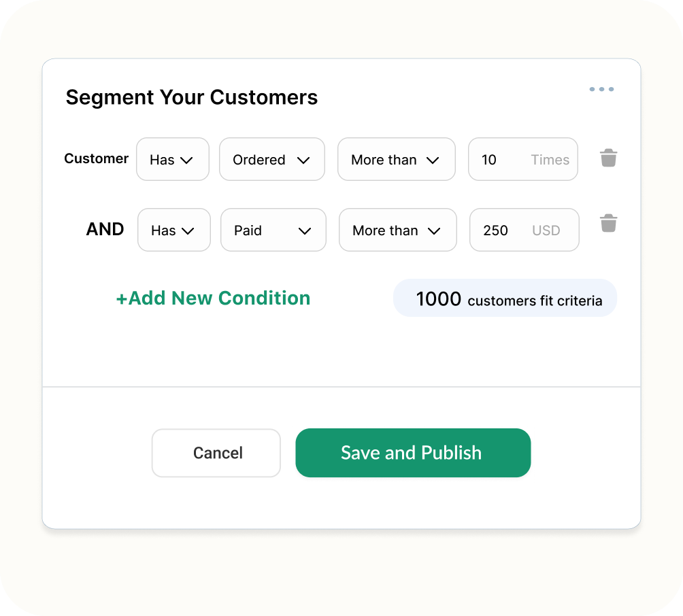Open the 'Paid' action dropdown

point(273,230)
